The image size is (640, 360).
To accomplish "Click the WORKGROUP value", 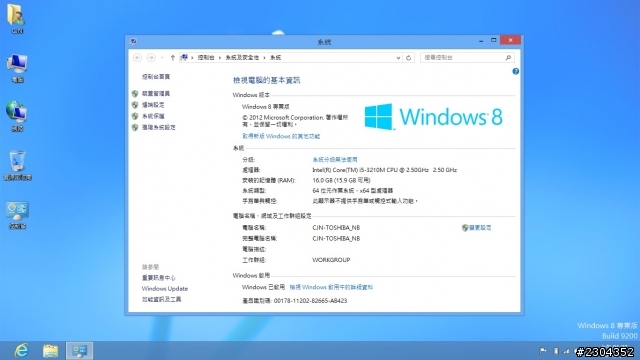I will (x=331, y=260).
